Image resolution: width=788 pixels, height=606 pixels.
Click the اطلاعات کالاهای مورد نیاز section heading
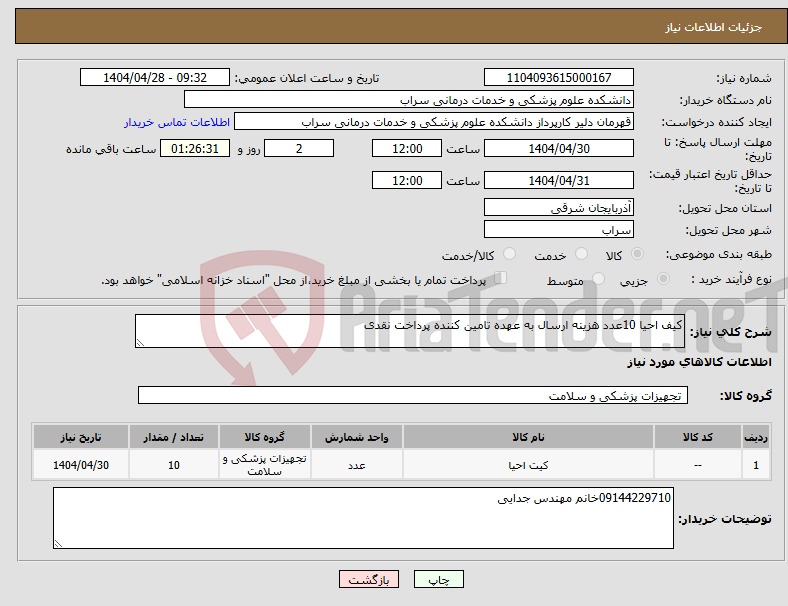click(699, 362)
